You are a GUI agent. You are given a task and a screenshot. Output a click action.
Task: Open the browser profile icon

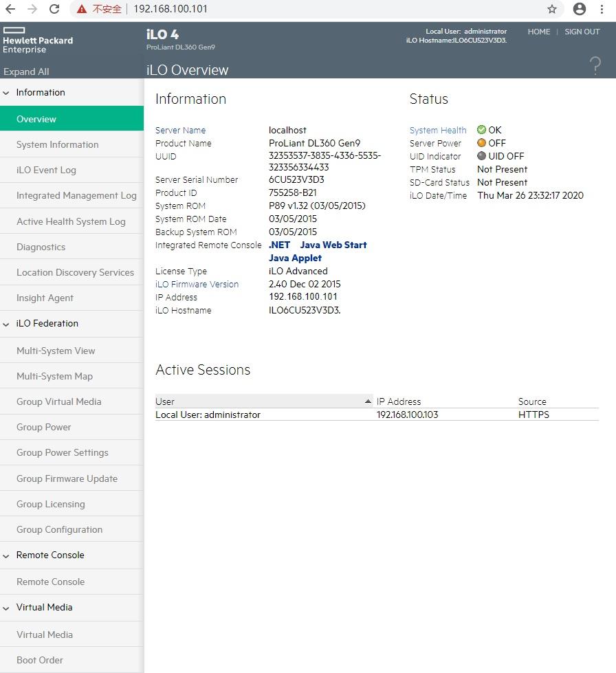tap(578, 10)
